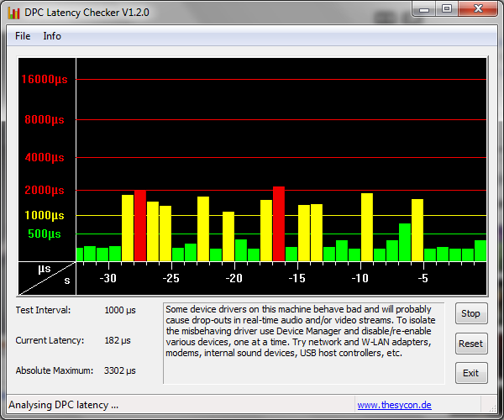Click the Current Latency label

[50, 340]
